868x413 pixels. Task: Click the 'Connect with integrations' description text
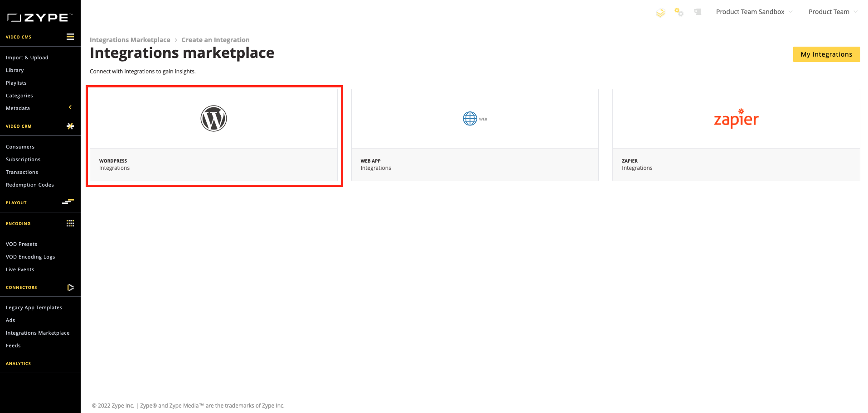click(143, 72)
